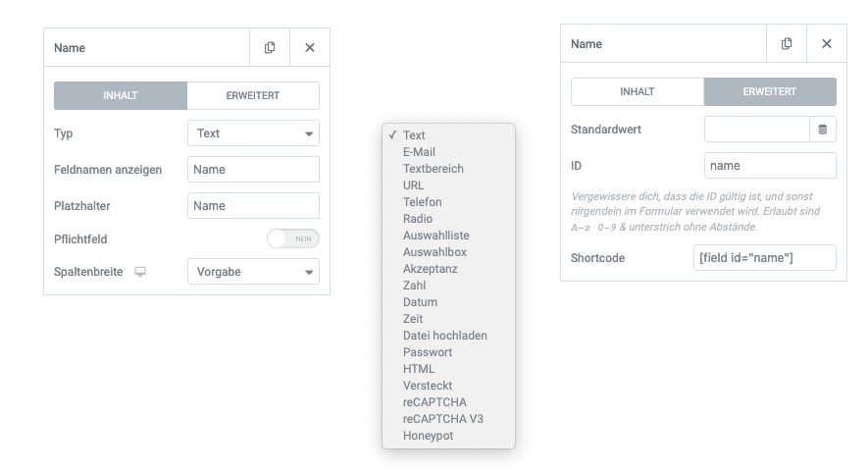Toggle the Pflichtfeld switch
Screen dimensions: 868x474
pyautogui.click(x=293, y=238)
